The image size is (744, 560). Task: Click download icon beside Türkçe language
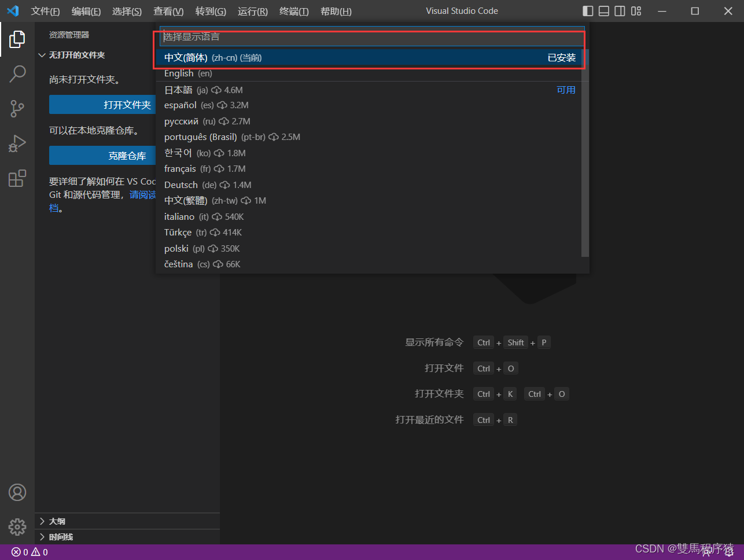pyautogui.click(x=215, y=233)
